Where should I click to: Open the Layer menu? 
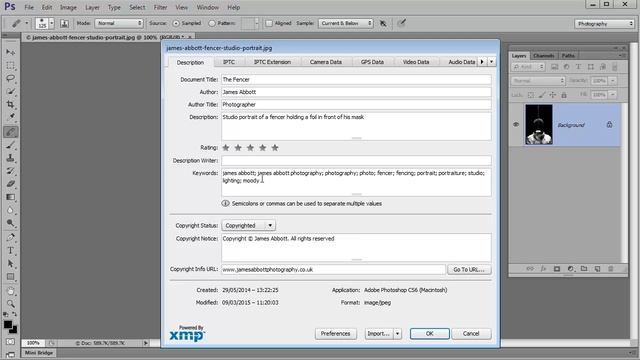92,7
